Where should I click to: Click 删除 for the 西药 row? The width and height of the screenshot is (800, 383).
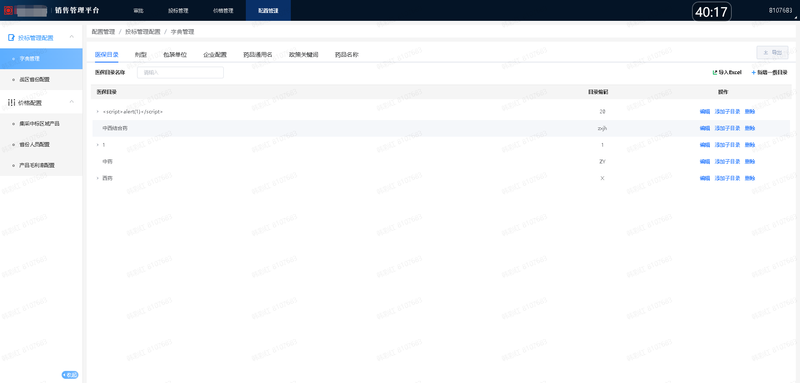[x=749, y=178]
